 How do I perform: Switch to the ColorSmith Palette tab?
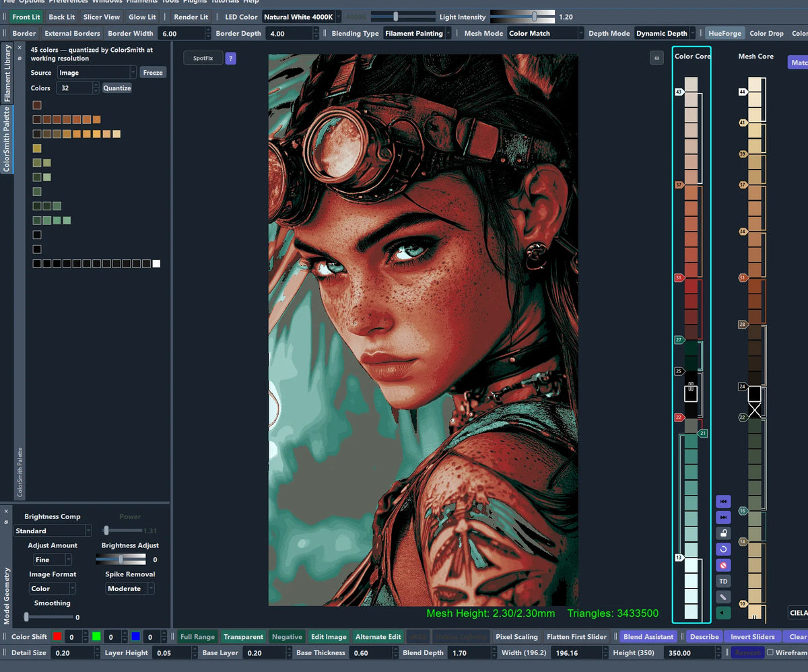7,139
